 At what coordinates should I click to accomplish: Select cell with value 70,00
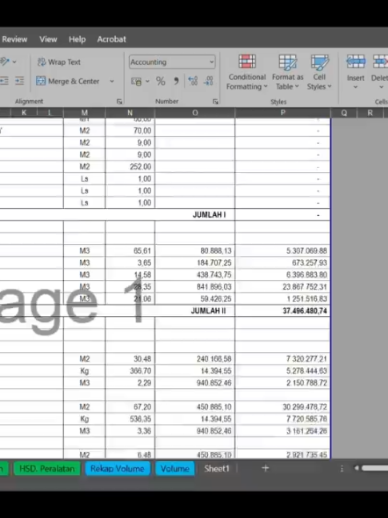coord(130,131)
